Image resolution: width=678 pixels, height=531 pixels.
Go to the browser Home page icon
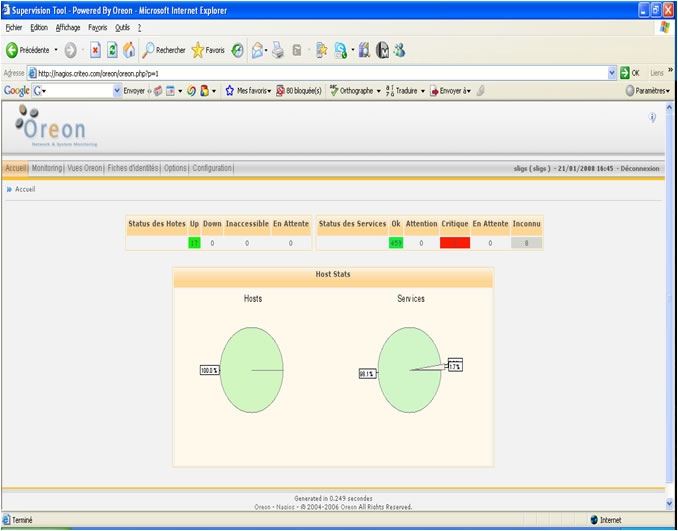pos(129,49)
